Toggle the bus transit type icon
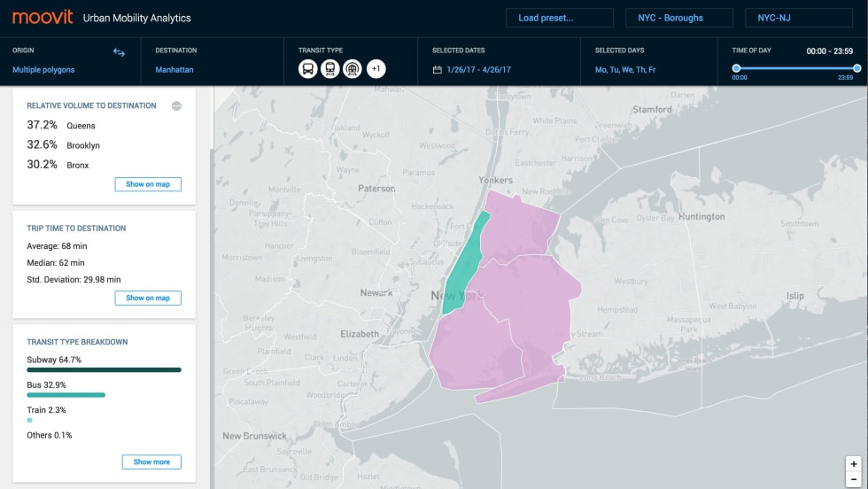The width and height of the screenshot is (868, 489). 307,69
